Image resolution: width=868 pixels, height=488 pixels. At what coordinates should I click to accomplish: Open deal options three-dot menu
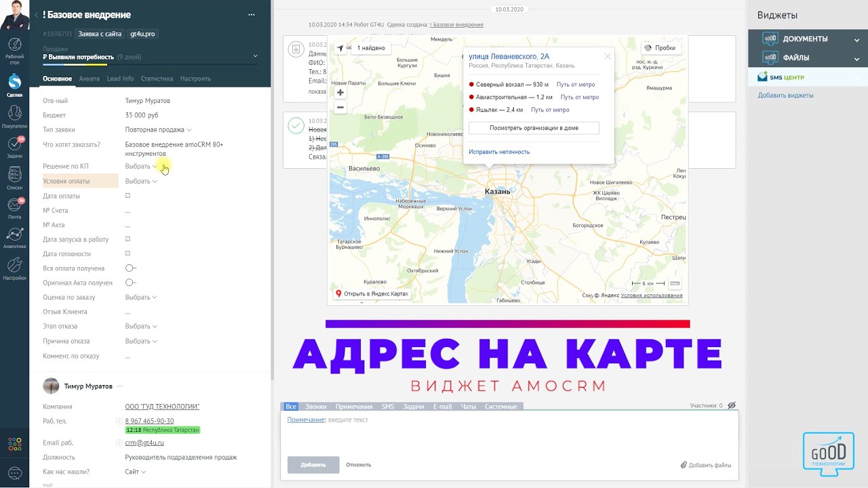252,15
